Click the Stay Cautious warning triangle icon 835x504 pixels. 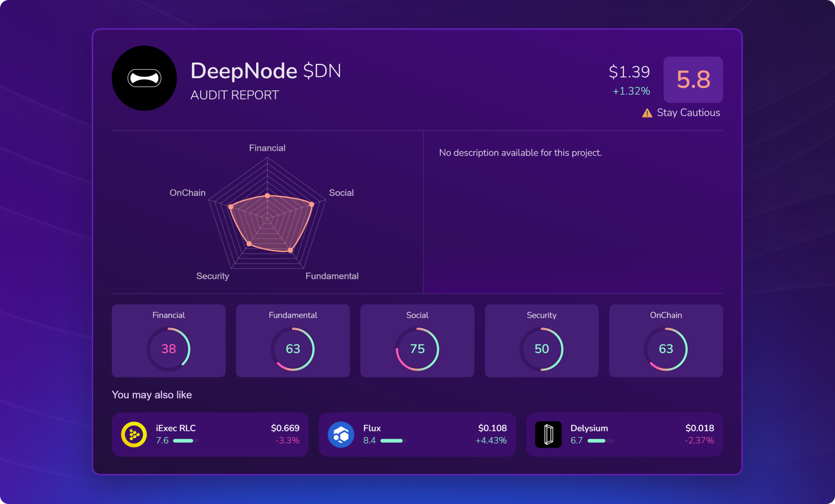(647, 113)
